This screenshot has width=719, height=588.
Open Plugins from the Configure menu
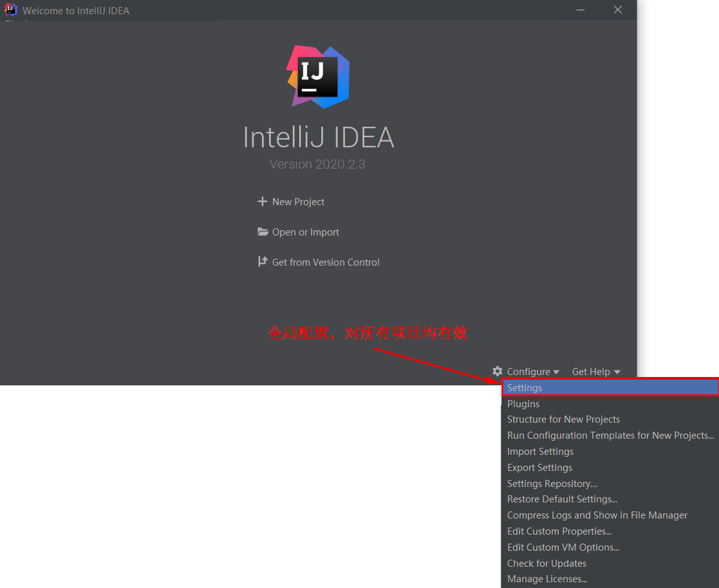click(610, 404)
